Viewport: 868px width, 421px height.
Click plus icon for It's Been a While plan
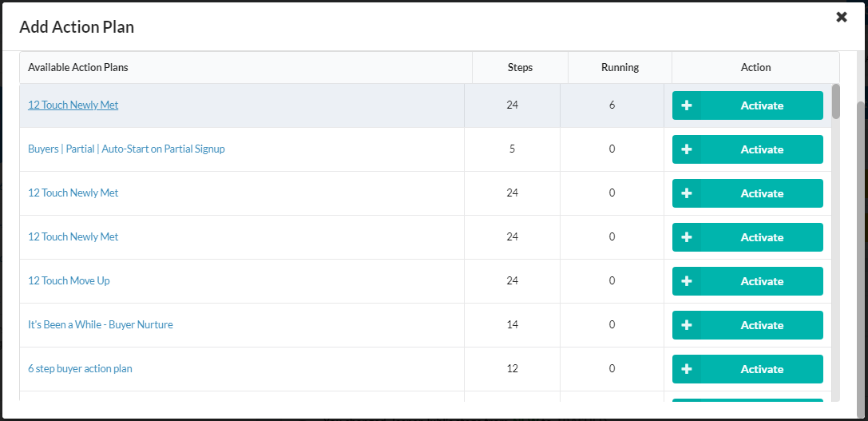pyautogui.click(x=687, y=325)
